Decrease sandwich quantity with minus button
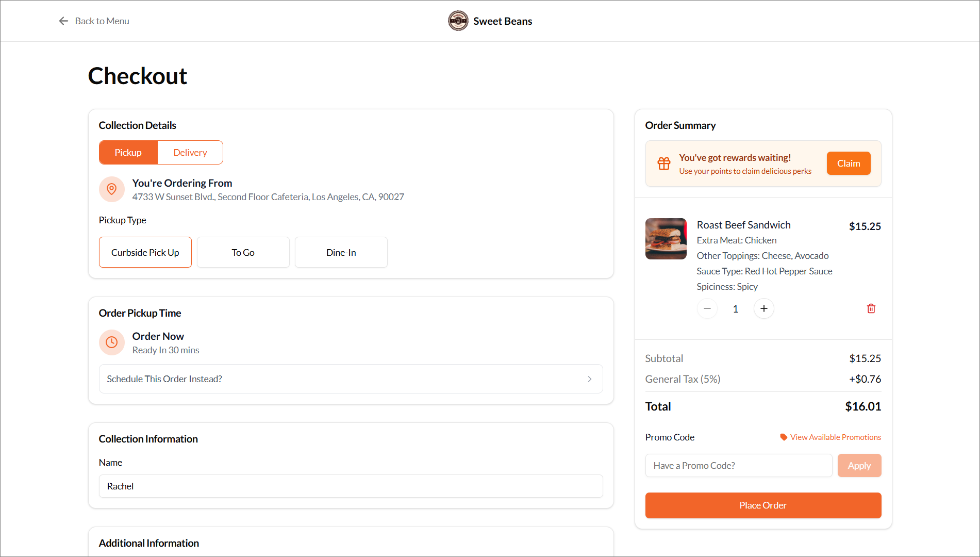Viewport: 980px width, 557px height. (707, 308)
